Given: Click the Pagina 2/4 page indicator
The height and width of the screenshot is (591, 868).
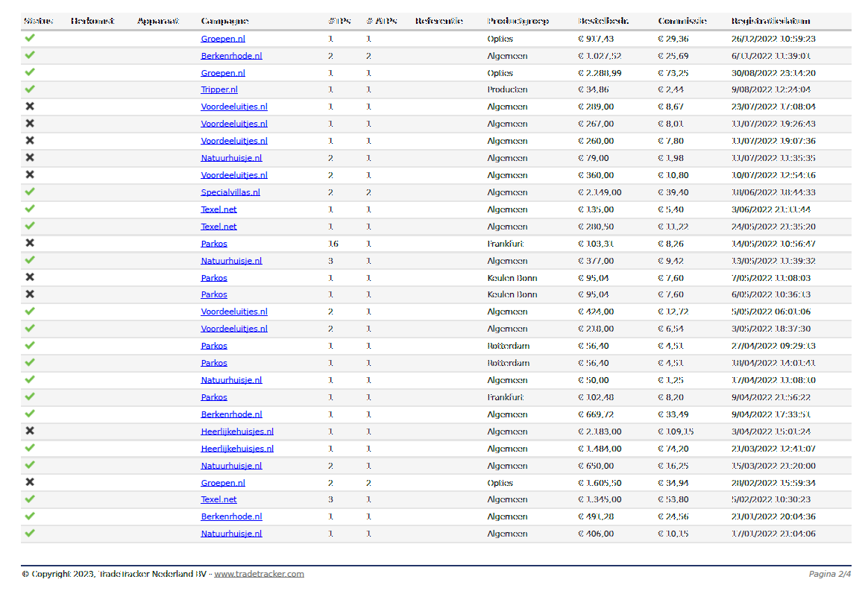Looking at the screenshot, I should click(x=830, y=574).
